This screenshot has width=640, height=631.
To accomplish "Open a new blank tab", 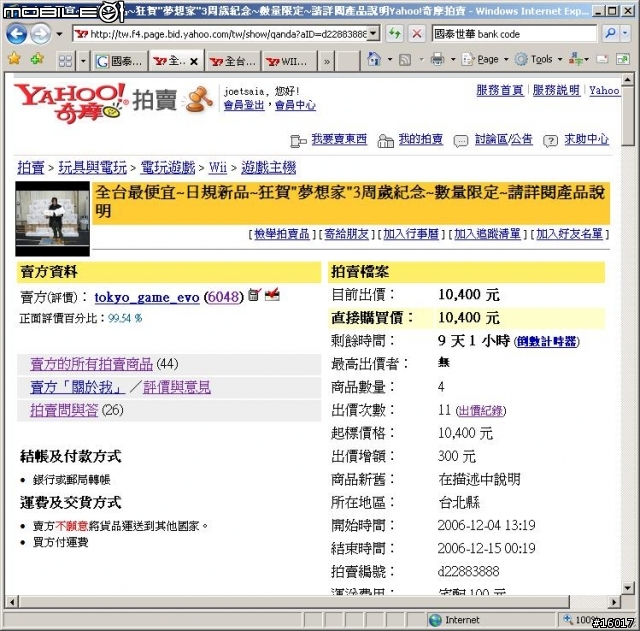I will (x=349, y=61).
